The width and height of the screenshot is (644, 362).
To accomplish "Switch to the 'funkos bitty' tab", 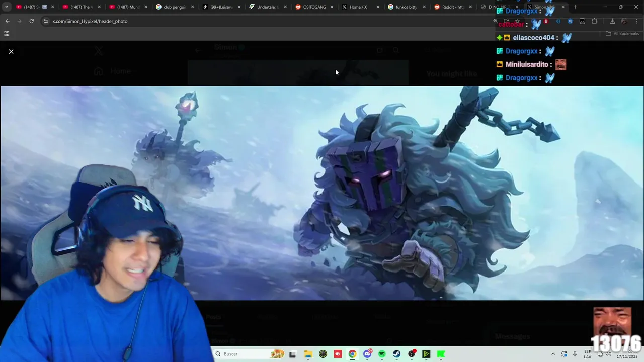I will pyautogui.click(x=407, y=7).
